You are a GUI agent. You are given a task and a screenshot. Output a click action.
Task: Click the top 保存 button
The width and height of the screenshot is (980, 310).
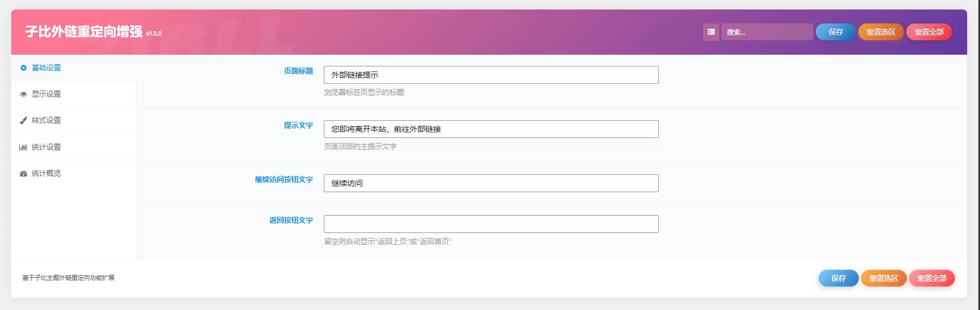835,32
